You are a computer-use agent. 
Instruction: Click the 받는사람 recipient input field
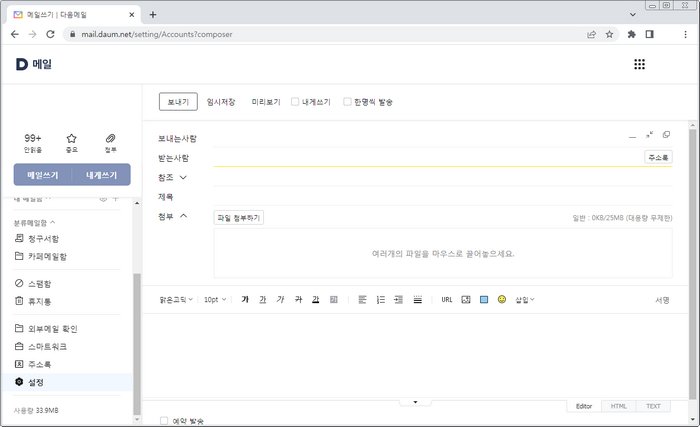(x=428, y=158)
